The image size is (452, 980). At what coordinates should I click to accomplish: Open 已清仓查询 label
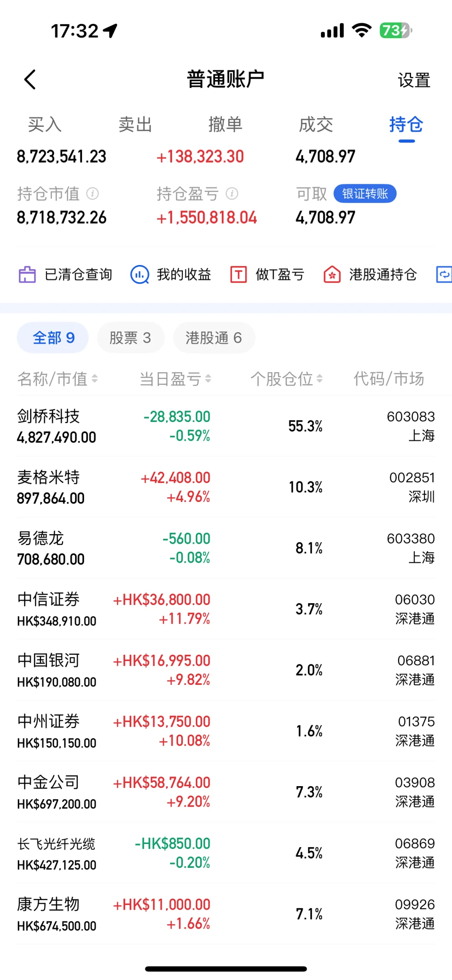(x=78, y=275)
